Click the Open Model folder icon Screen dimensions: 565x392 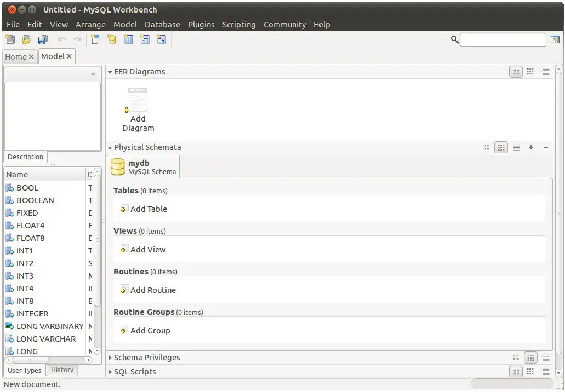[26, 39]
